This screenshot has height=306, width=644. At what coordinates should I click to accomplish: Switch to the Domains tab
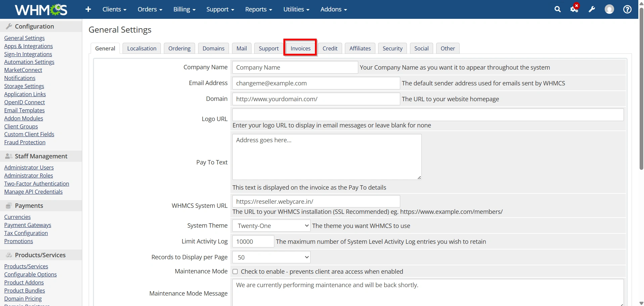tap(214, 48)
